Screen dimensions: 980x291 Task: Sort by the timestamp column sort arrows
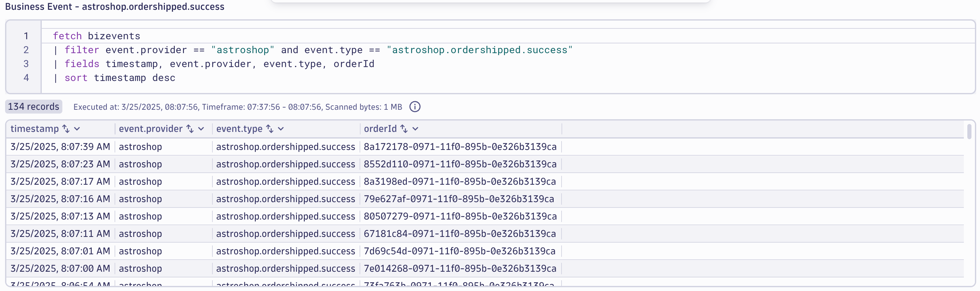click(66, 129)
